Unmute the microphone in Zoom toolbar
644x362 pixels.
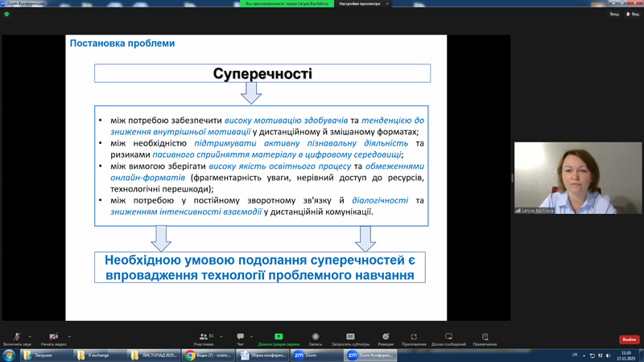(x=16, y=337)
